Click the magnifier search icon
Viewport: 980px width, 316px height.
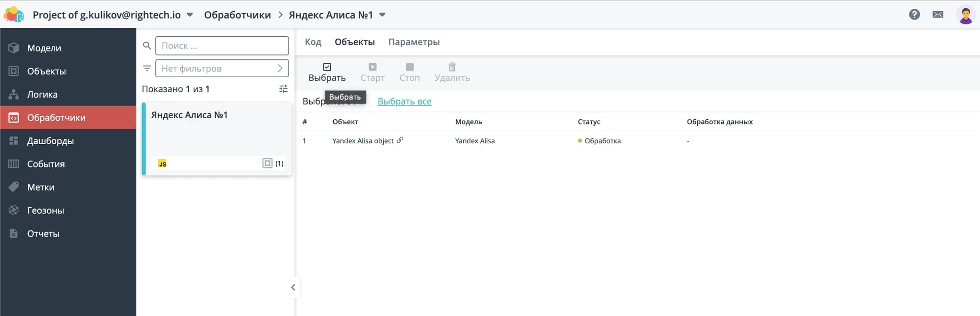[147, 46]
